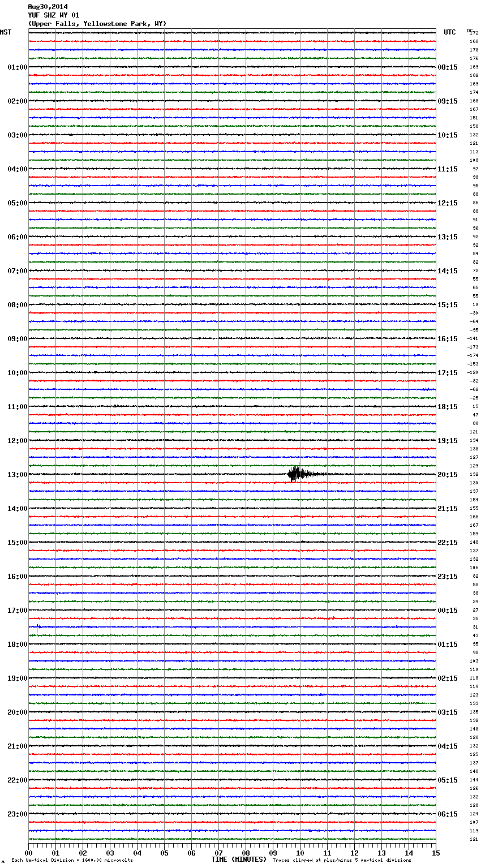Click the 10:15 UTC time label
Screen dimensions: 481x868
tap(448, 135)
